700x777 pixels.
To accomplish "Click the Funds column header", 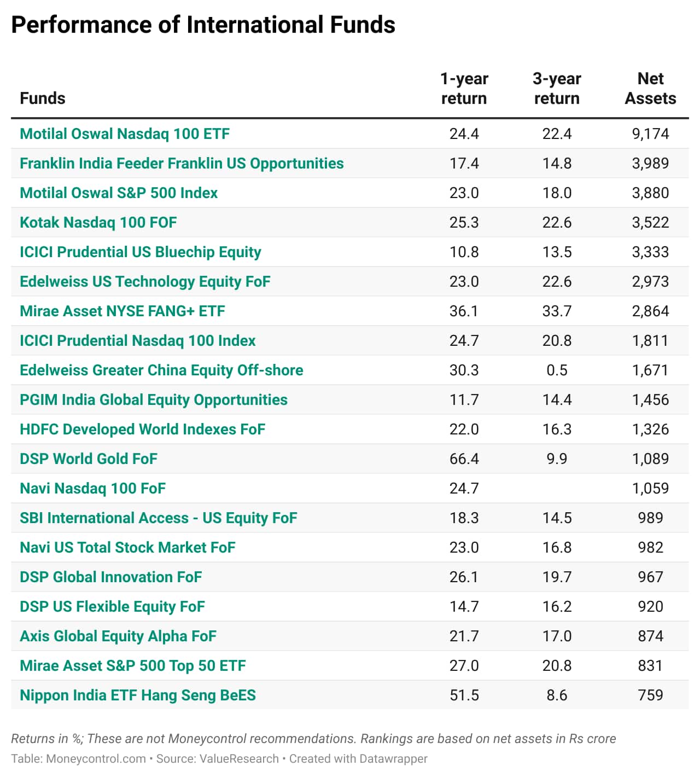I will [x=43, y=98].
